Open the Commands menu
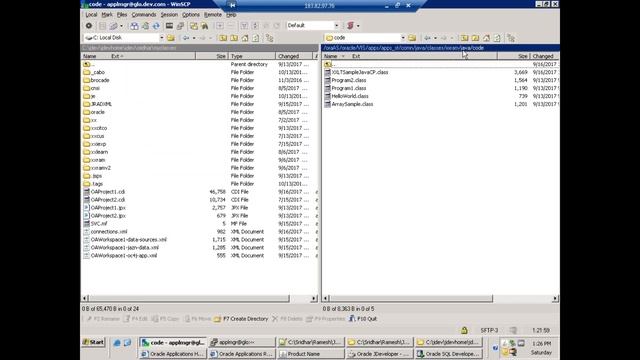640x360 pixels. tap(144, 15)
